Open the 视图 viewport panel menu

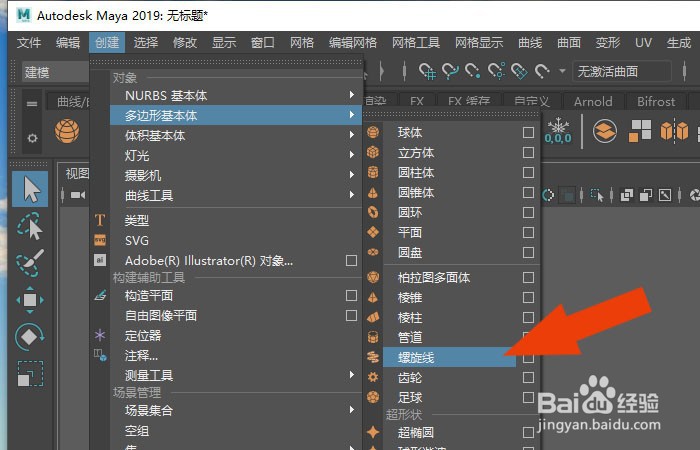click(77, 173)
